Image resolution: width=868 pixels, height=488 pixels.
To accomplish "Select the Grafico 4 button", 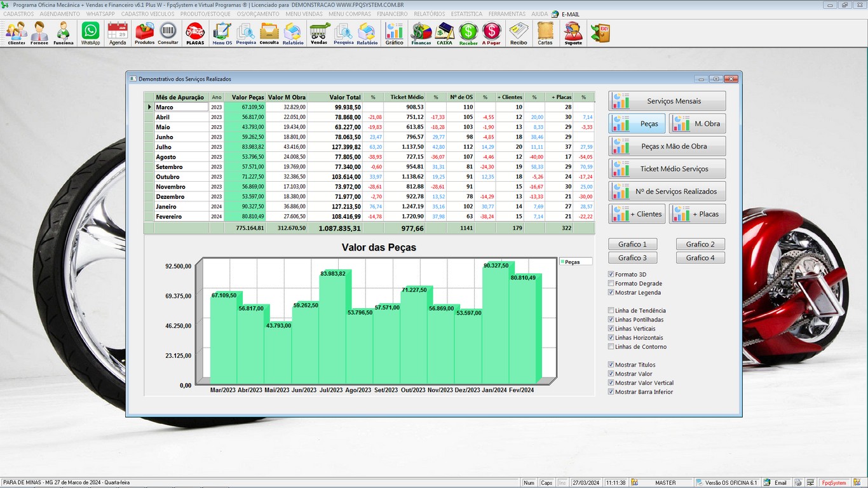I will (x=700, y=258).
